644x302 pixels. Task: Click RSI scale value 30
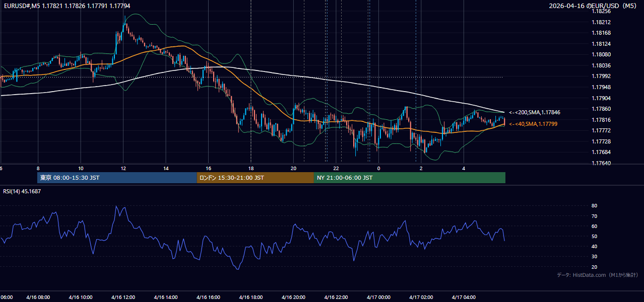pyautogui.click(x=594, y=257)
